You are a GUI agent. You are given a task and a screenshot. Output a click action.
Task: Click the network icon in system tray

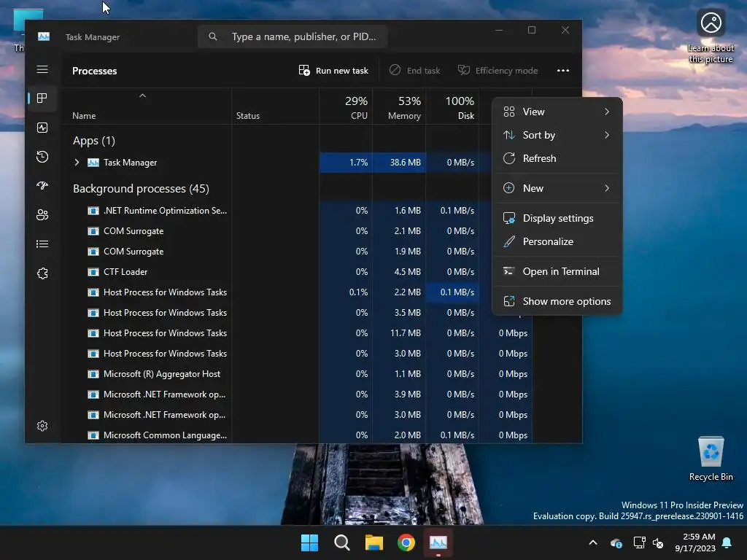[639, 542]
